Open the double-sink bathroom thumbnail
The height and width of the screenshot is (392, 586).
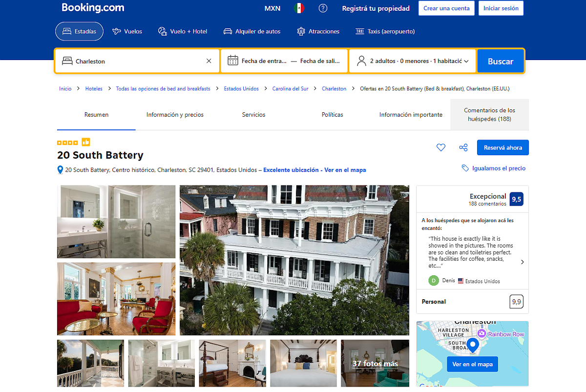click(162, 363)
